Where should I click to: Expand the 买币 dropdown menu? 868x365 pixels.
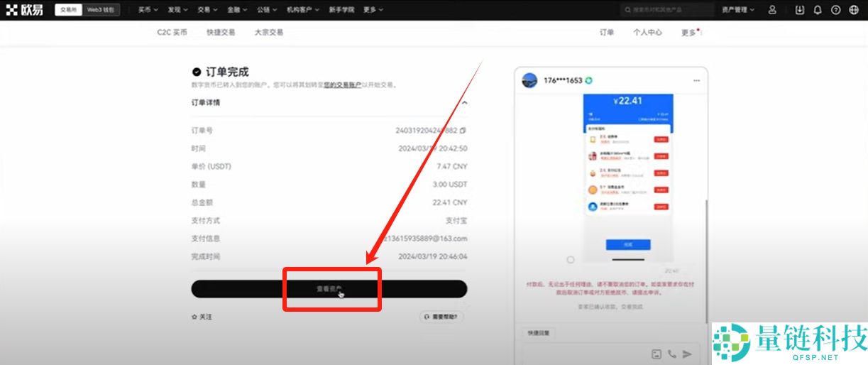tap(147, 10)
